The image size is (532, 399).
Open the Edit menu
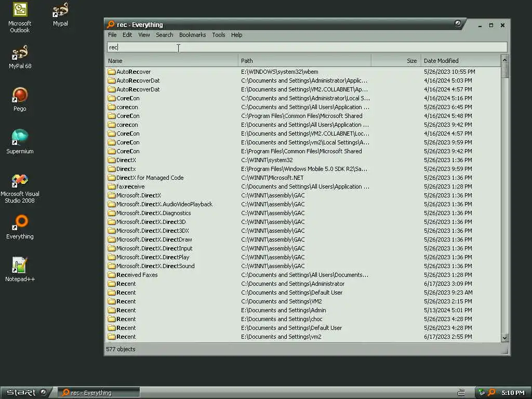coord(127,35)
